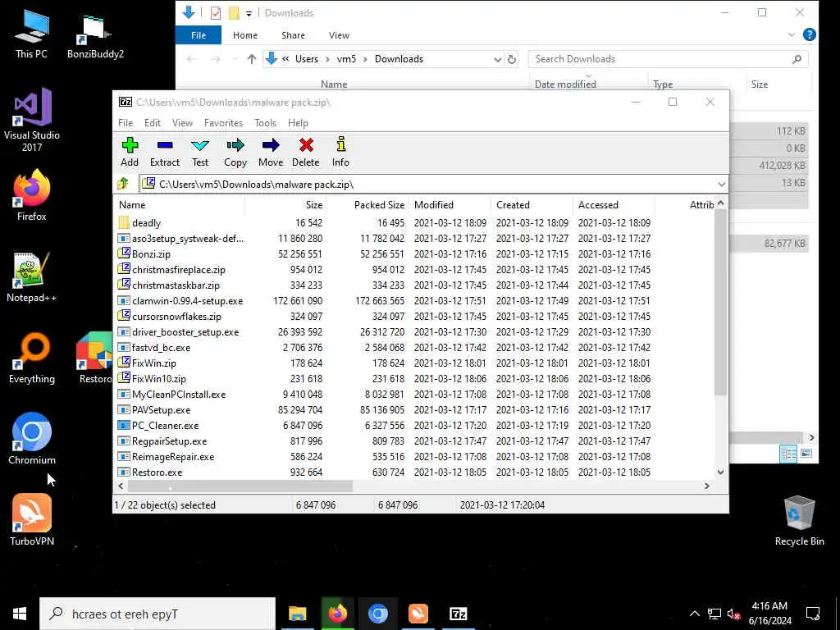This screenshot has height=630, width=840.
Task: Open the Windows Start menu
Action: point(20,614)
